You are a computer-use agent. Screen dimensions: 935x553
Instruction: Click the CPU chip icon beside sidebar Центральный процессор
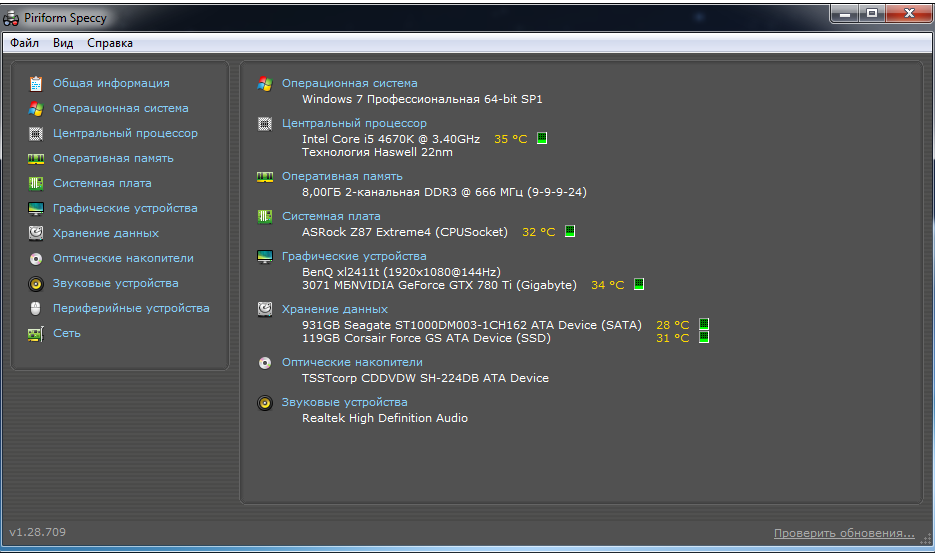coord(36,134)
